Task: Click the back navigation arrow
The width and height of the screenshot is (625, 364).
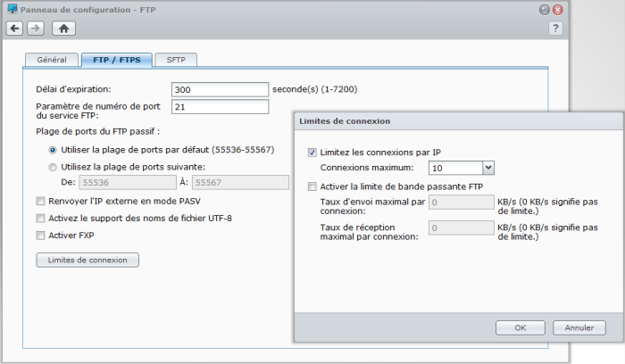Action: click(x=14, y=29)
